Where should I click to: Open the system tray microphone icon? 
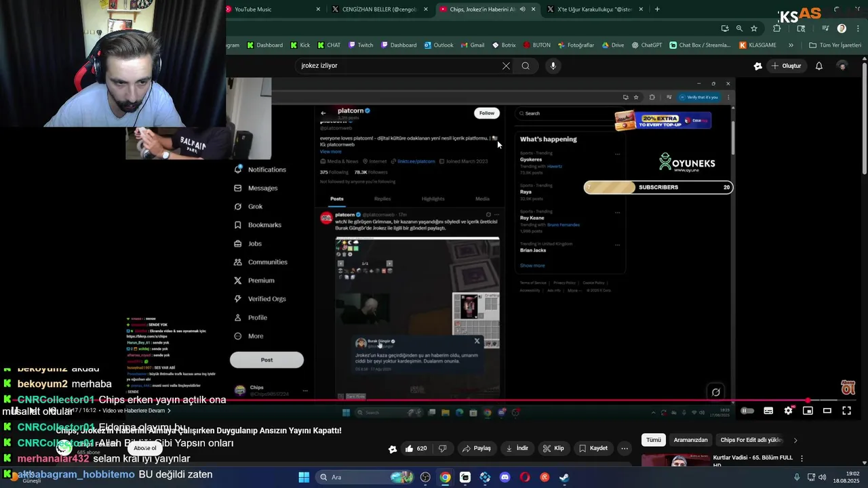point(797,477)
